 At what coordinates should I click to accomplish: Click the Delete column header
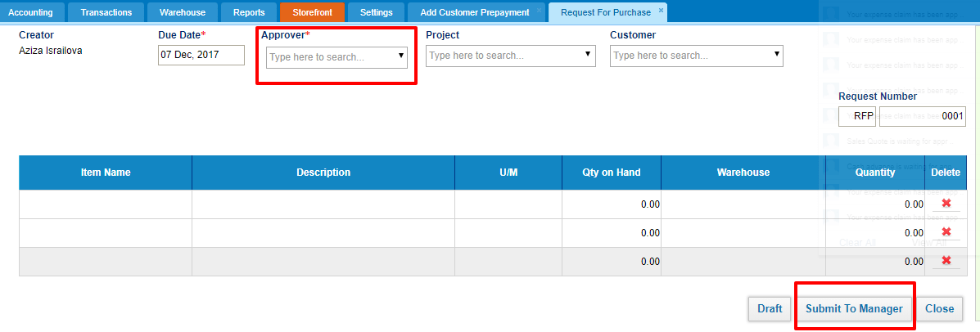pos(945,173)
